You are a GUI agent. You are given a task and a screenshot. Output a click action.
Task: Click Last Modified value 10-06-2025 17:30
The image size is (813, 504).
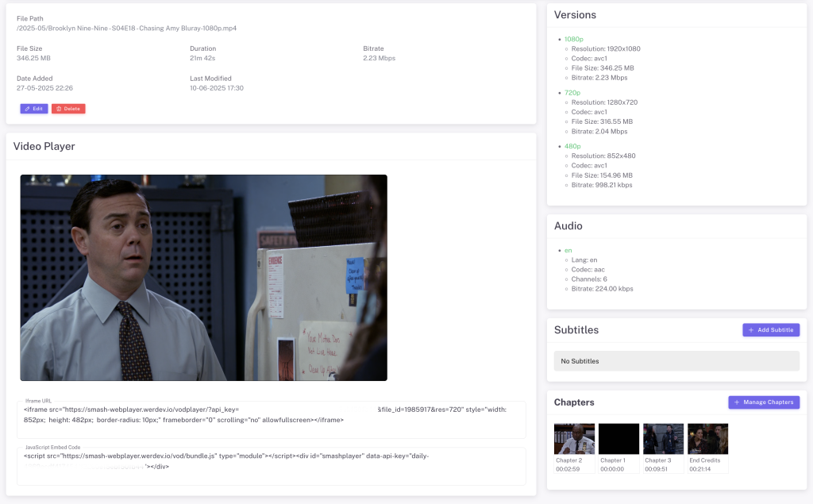[217, 88]
